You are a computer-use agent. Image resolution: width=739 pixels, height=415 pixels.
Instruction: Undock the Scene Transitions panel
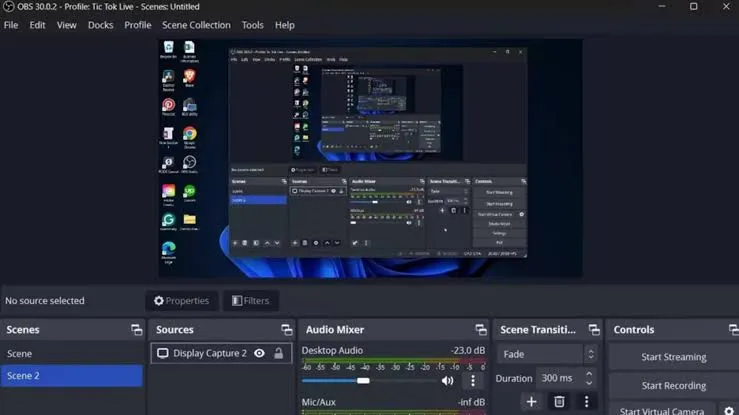point(594,330)
